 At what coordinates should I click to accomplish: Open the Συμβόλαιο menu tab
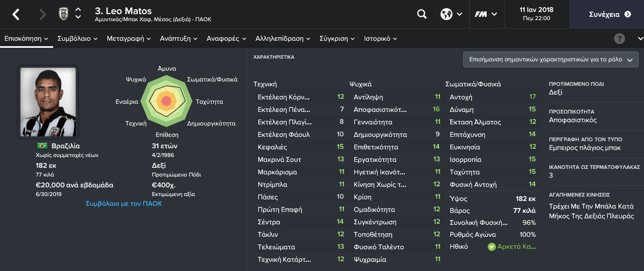pyautogui.click(x=77, y=39)
